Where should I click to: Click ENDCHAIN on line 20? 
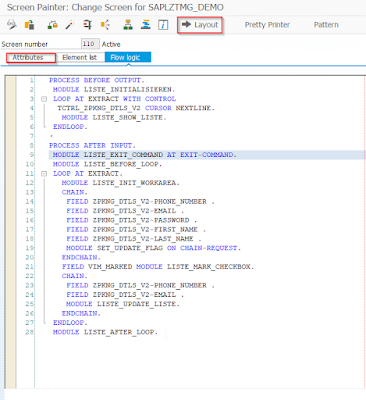(x=81, y=258)
